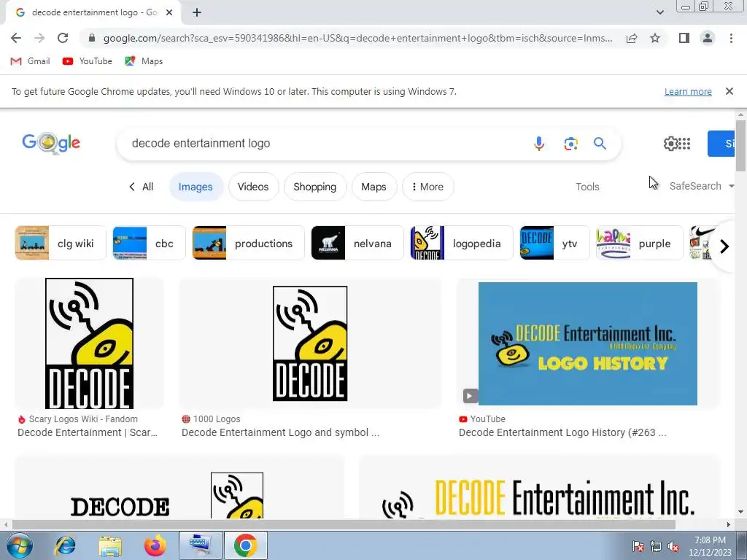Screen dimensions: 747x560
Task: Filter by the logopedia chip
Action: (461, 244)
